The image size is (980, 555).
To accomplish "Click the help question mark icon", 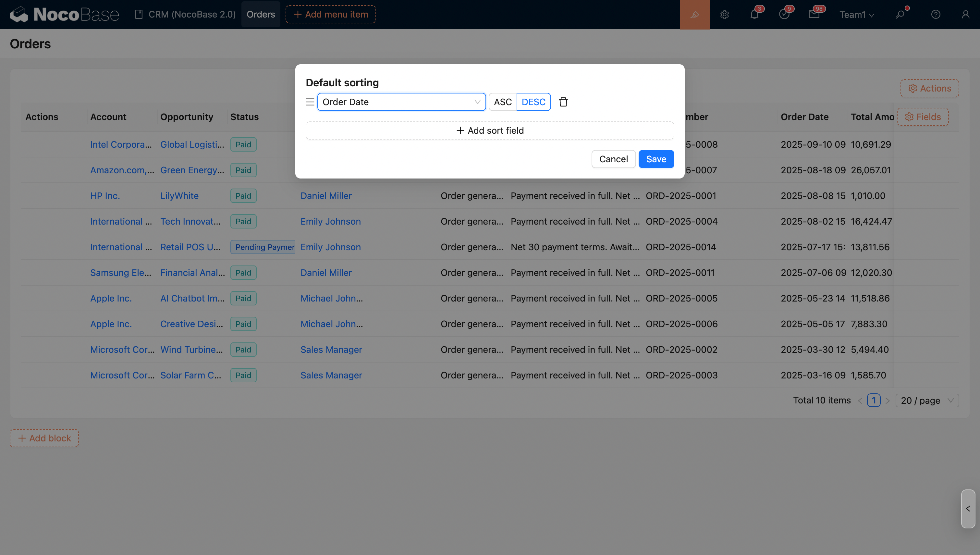I will (x=936, y=15).
